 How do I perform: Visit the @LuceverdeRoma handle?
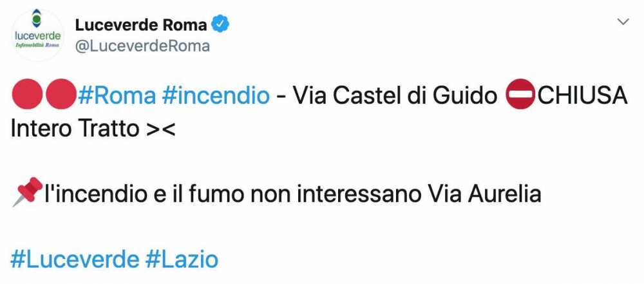click(x=142, y=46)
